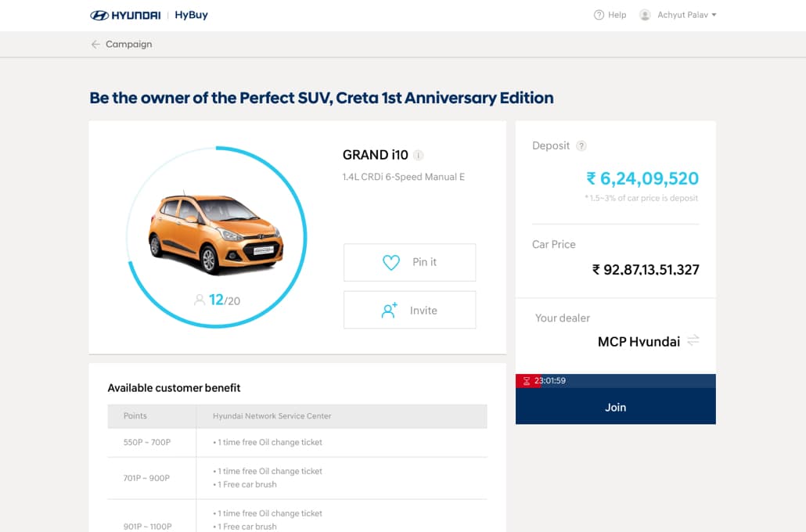The image size is (806, 532).
Task: Click the Deposit help question mark
Action: pyautogui.click(x=581, y=146)
